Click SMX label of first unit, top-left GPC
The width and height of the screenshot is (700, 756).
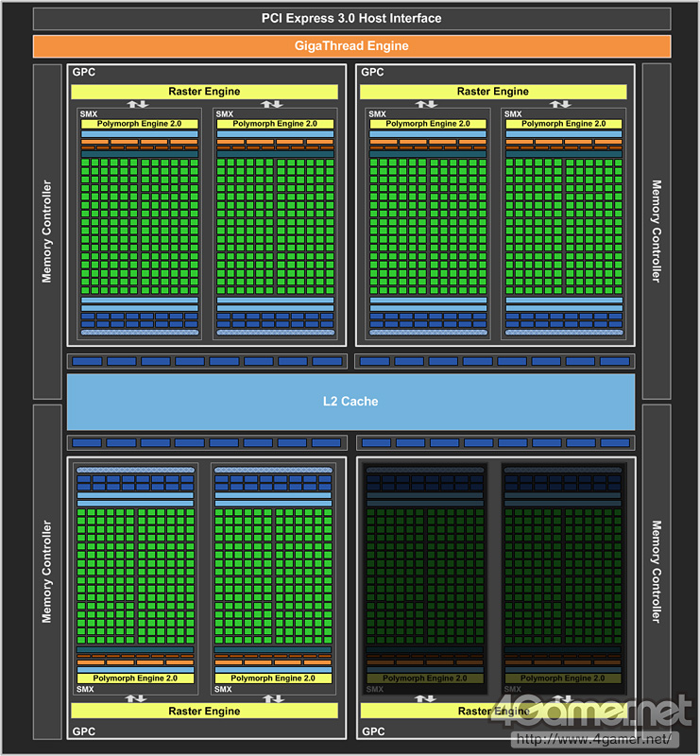[89, 114]
